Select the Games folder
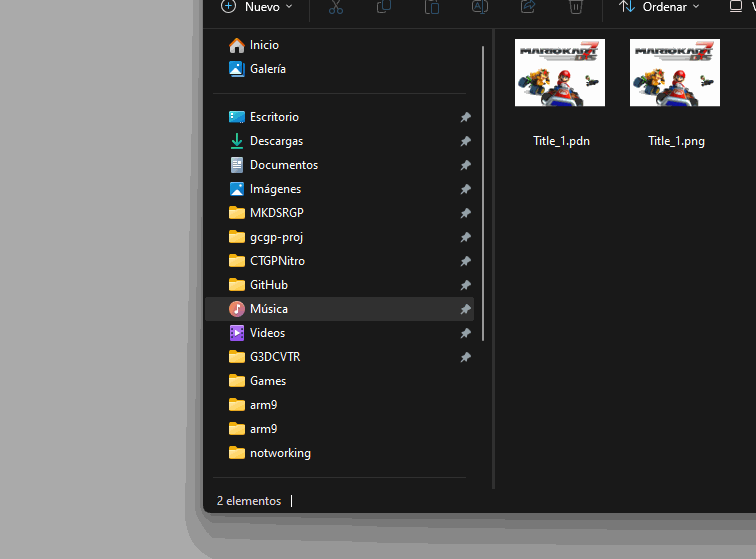756x559 pixels. 339,381
